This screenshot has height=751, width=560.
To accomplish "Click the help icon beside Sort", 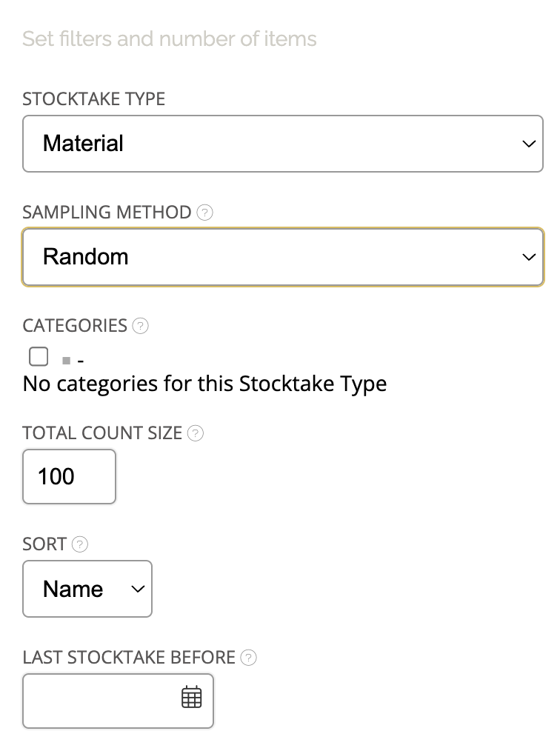I will tap(80, 544).
